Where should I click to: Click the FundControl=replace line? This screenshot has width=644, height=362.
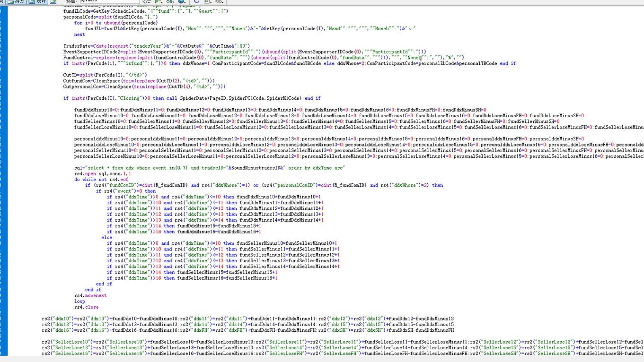[264, 58]
